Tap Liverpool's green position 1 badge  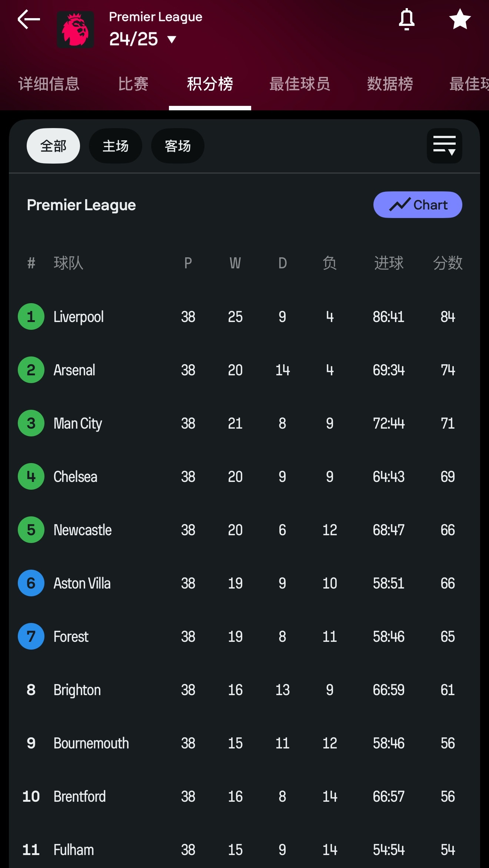coord(31,316)
